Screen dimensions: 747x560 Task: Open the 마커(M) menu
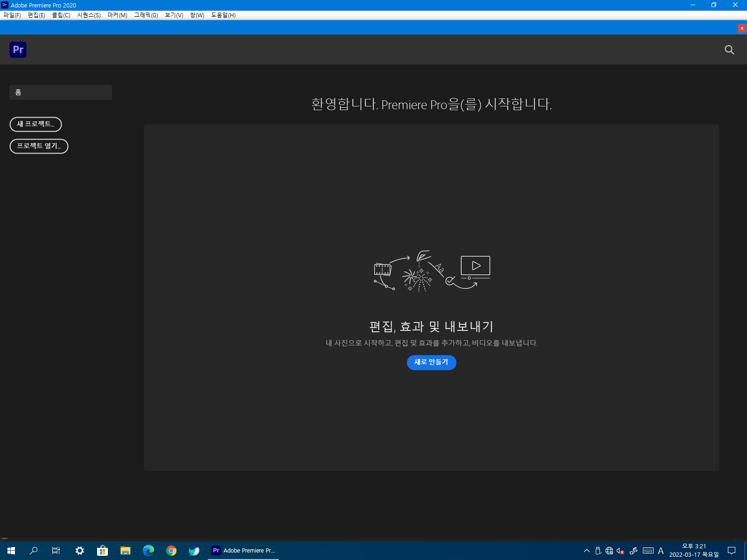tap(118, 15)
